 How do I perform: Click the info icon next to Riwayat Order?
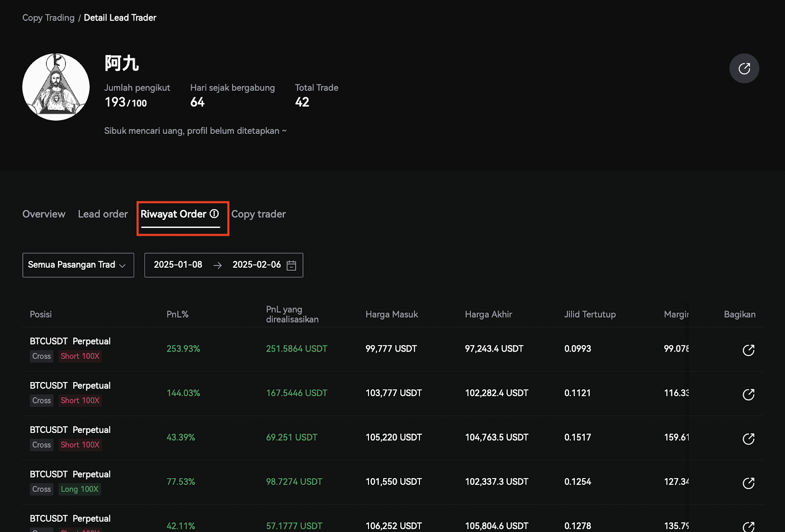click(x=214, y=214)
